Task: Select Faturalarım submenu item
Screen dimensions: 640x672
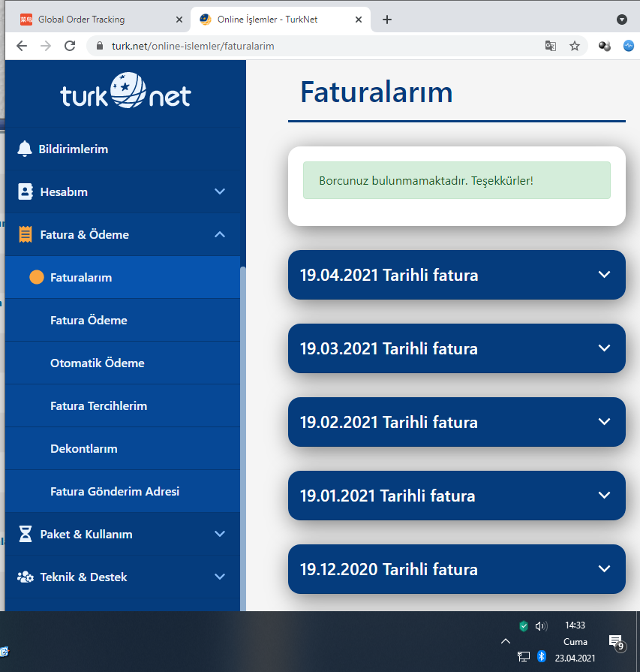Action: (122, 277)
